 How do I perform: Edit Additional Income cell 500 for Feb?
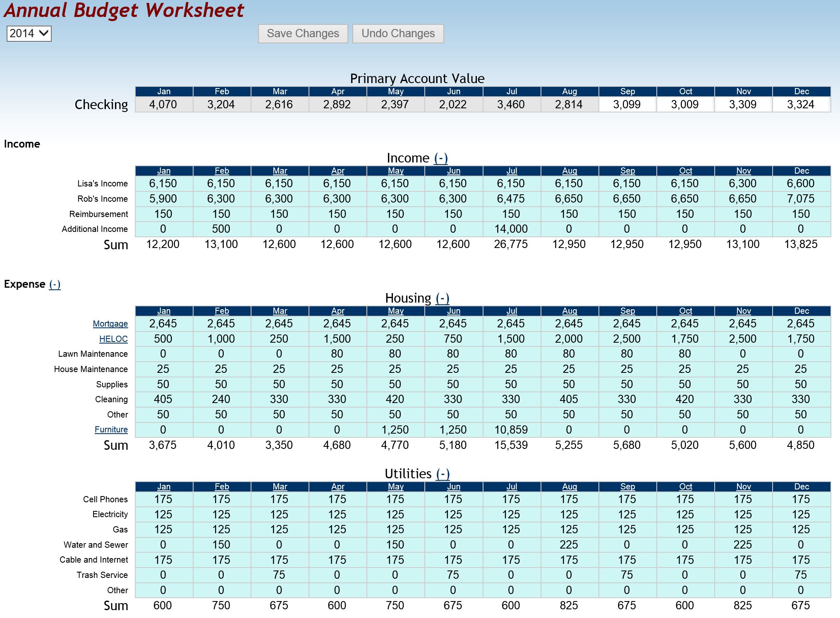pos(222,229)
